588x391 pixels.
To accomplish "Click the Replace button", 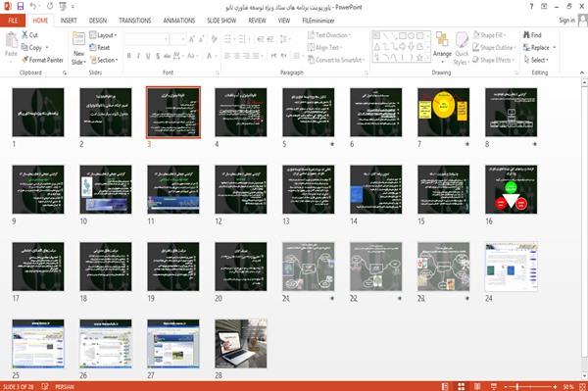I will coord(536,48).
